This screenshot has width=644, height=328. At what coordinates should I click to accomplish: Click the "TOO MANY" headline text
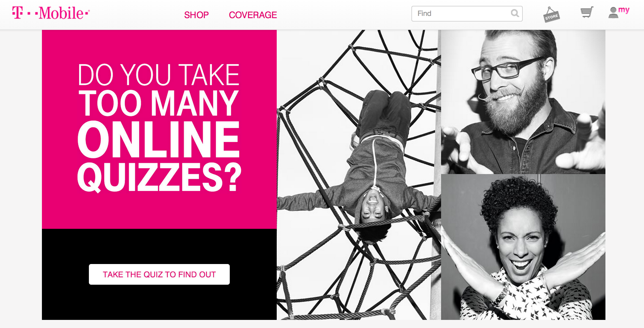click(x=158, y=103)
